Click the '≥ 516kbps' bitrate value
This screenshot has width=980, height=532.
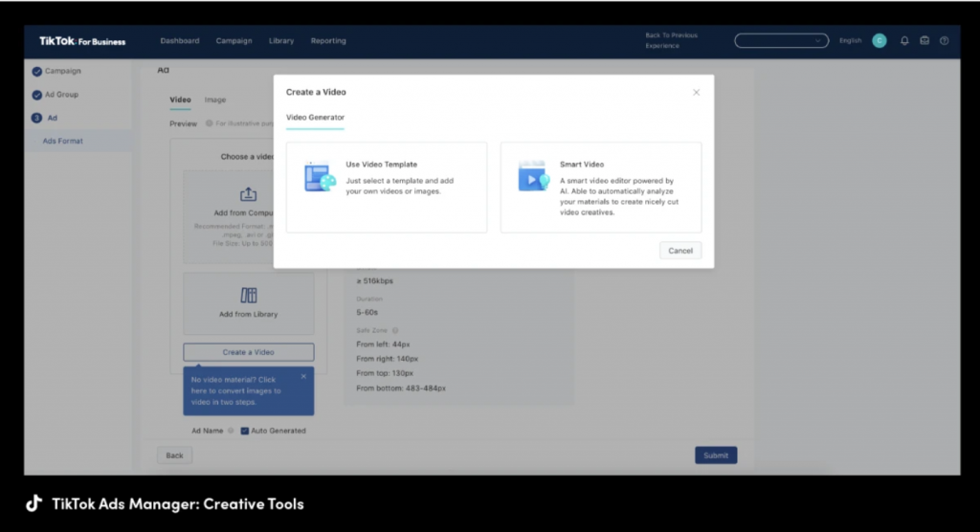tap(375, 281)
